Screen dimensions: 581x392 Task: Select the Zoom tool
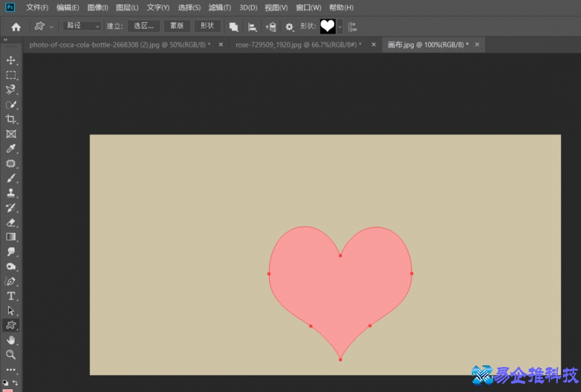click(x=11, y=354)
